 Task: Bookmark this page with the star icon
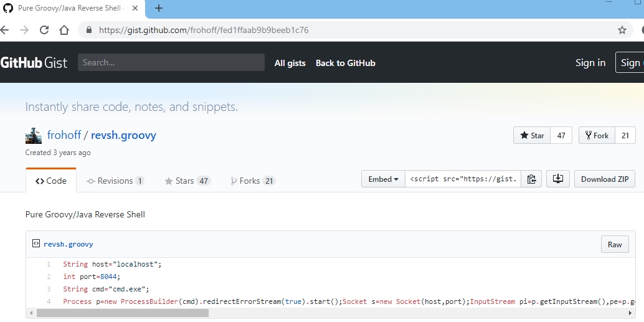click(622, 30)
